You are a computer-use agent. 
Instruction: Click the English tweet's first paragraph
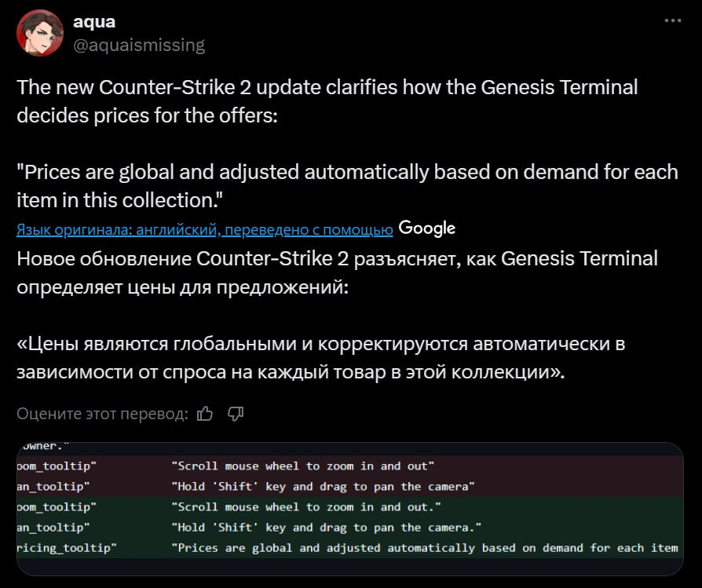(x=327, y=100)
